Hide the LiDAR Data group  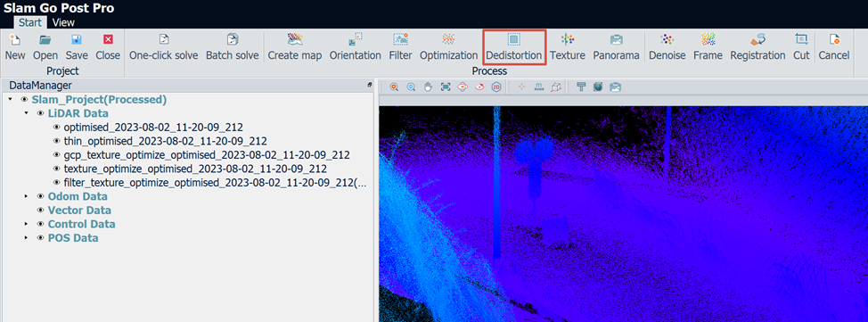click(40, 113)
